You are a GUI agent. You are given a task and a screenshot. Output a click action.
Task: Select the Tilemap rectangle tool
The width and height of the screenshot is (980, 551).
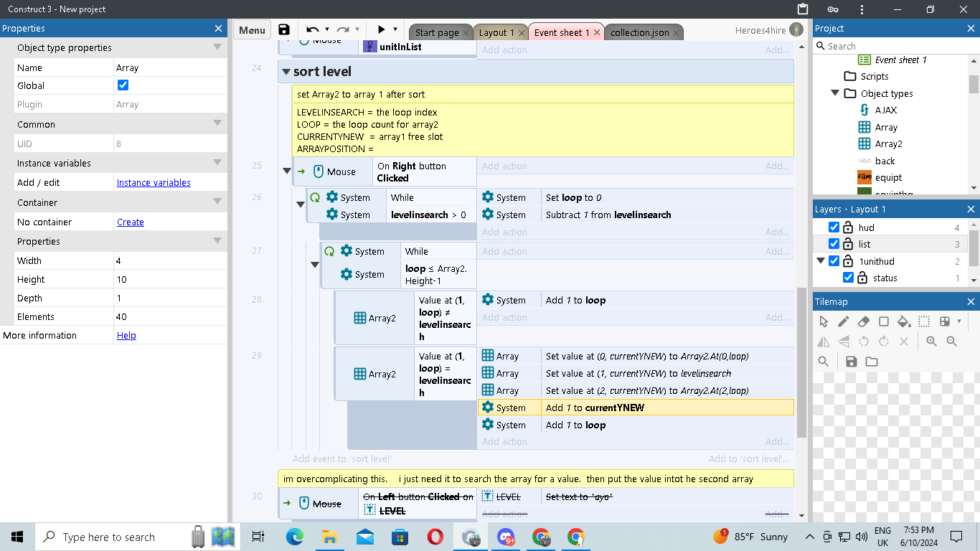pos(884,321)
